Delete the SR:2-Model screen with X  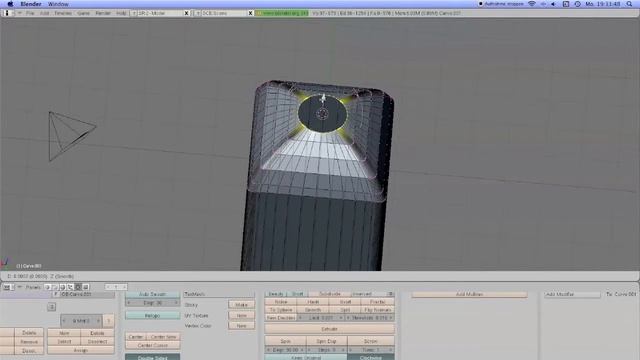pos(187,13)
